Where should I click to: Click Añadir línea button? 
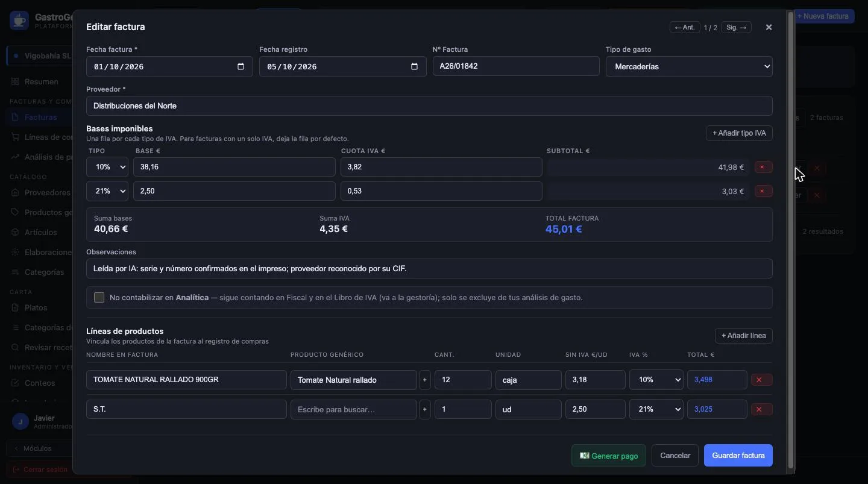744,336
